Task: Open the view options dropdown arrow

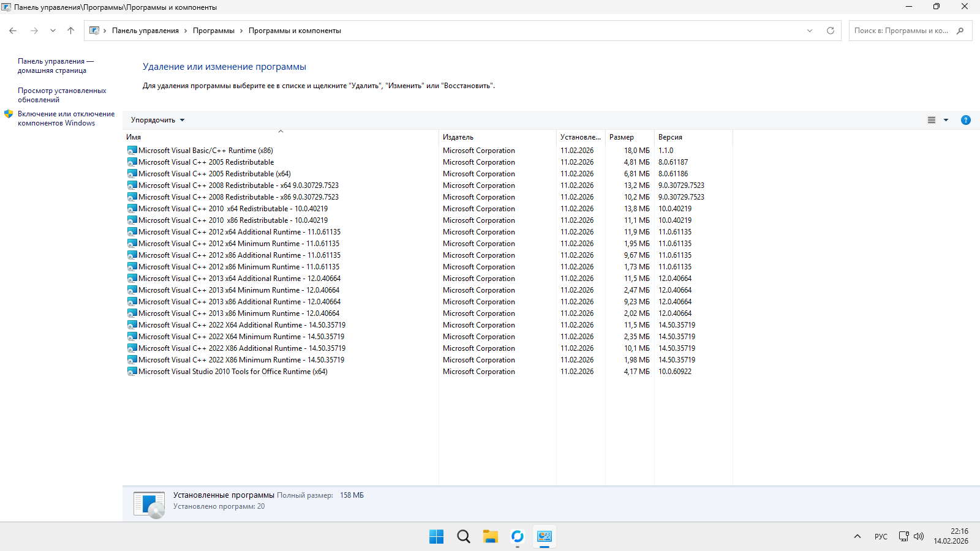Action: [x=946, y=120]
